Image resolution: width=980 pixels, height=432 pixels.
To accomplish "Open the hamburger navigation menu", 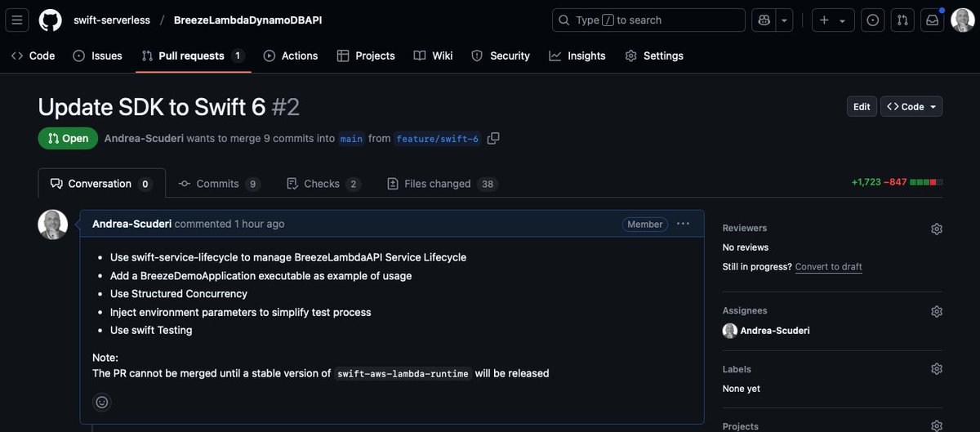I will pyautogui.click(x=18, y=20).
